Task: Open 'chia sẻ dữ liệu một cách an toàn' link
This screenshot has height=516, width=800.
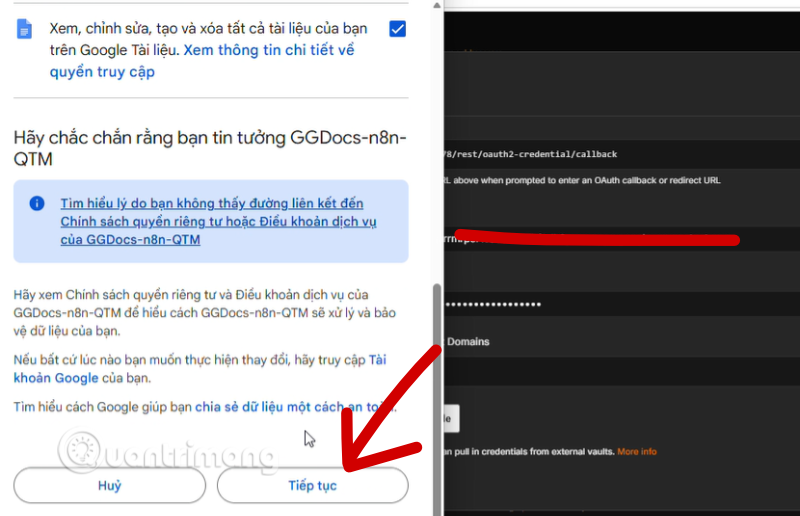Action: point(295,407)
